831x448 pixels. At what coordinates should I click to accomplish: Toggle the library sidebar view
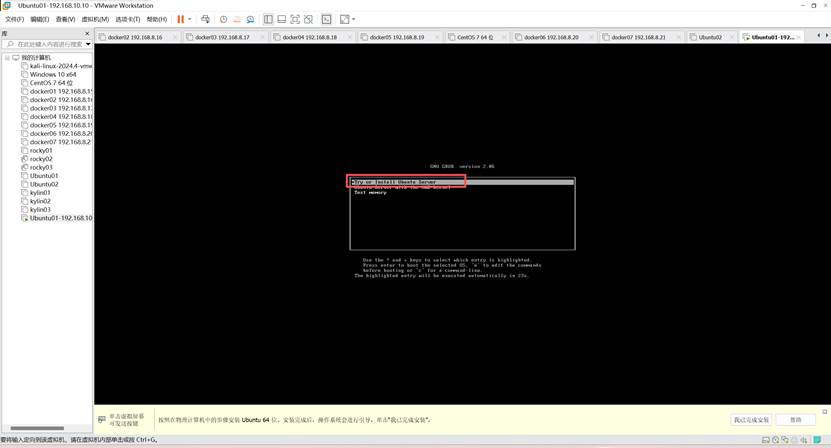pyautogui.click(x=268, y=19)
